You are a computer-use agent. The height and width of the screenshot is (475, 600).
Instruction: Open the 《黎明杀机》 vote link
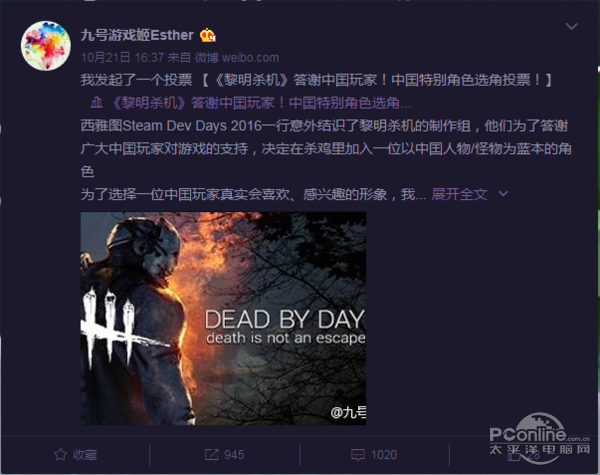[x=262, y=103]
